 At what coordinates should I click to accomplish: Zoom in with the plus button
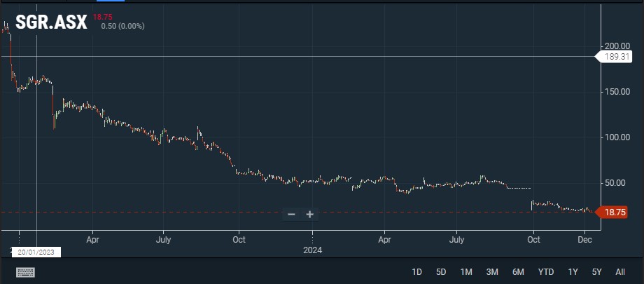click(x=309, y=215)
